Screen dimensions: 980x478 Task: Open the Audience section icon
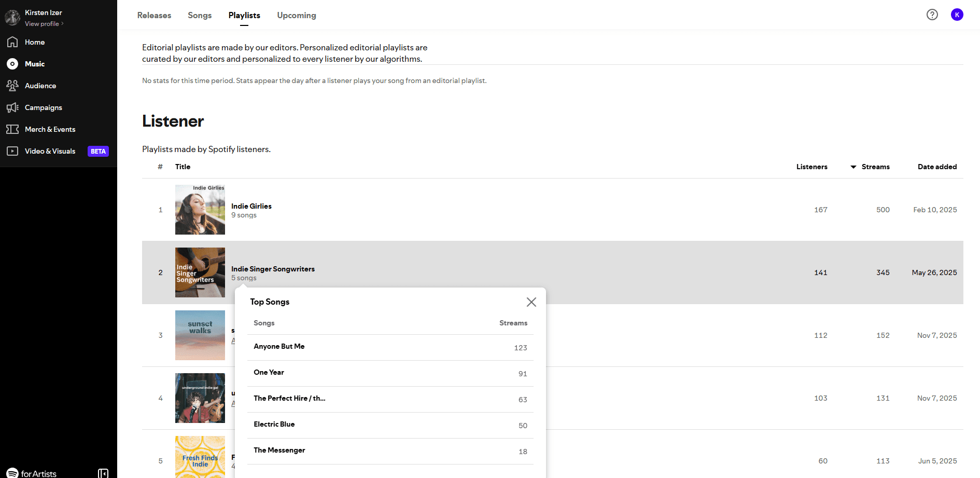tap(12, 86)
